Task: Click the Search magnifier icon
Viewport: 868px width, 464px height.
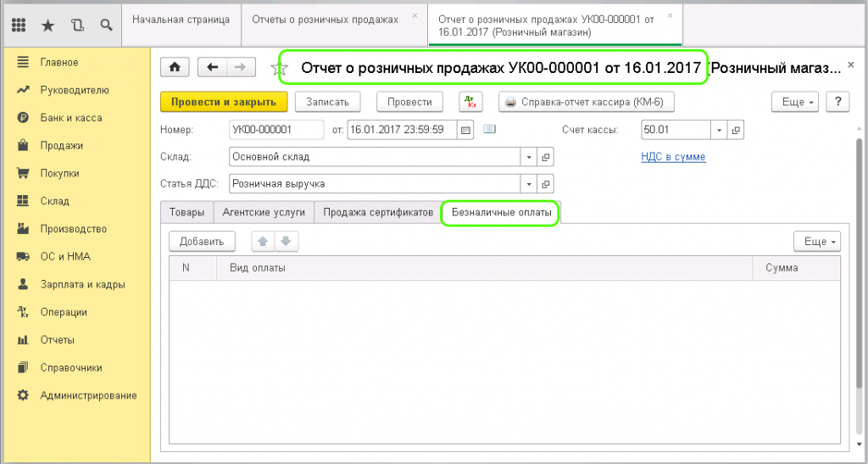Action: click(x=106, y=25)
